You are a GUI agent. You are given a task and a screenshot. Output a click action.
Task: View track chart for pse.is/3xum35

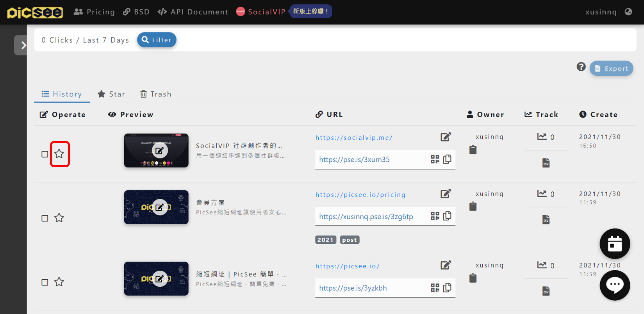pyautogui.click(x=542, y=137)
